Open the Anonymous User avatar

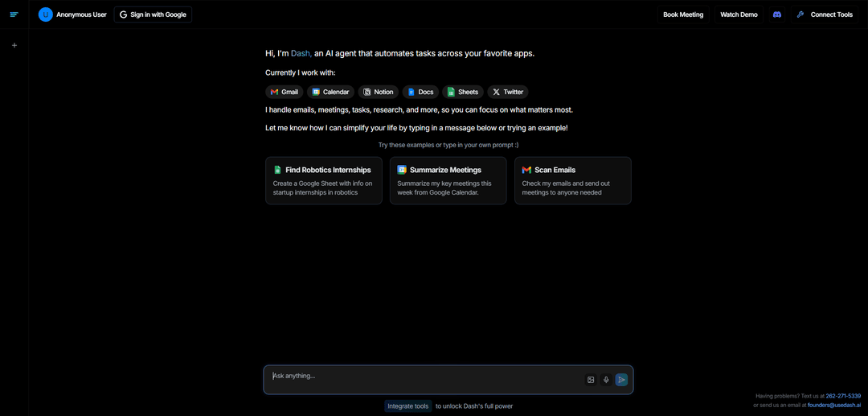45,14
